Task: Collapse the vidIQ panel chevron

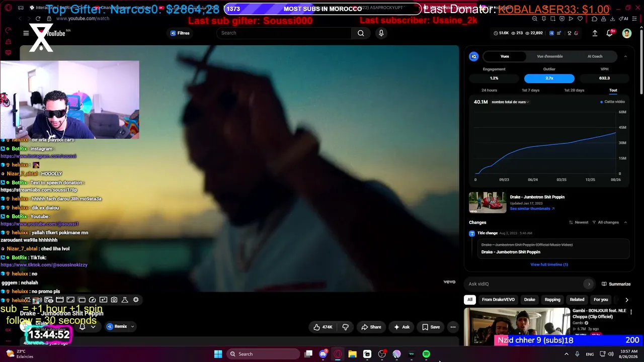Action: [x=625, y=56]
